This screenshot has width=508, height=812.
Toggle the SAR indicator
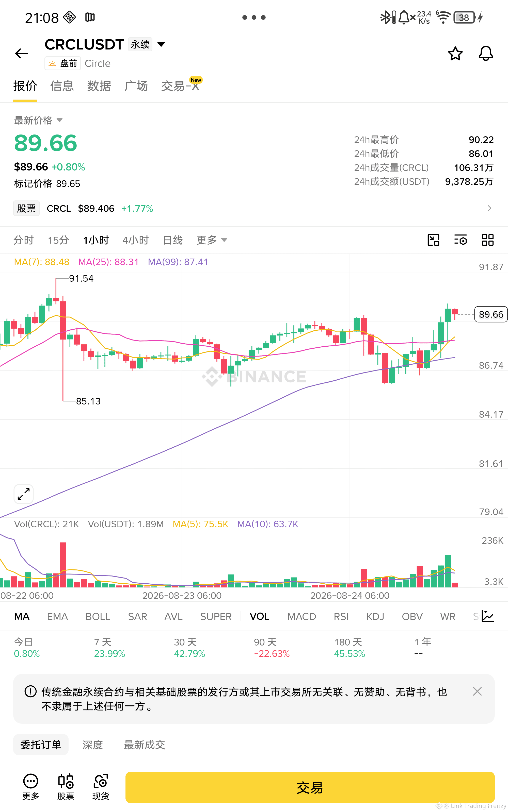pyautogui.click(x=137, y=616)
